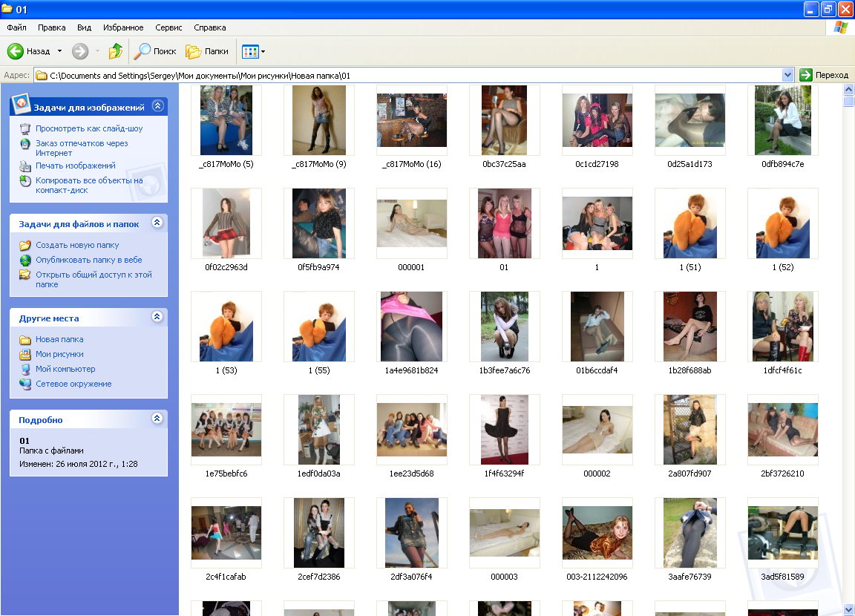Open the Вид menu
This screenshot has width=855, height=616.
84,27
